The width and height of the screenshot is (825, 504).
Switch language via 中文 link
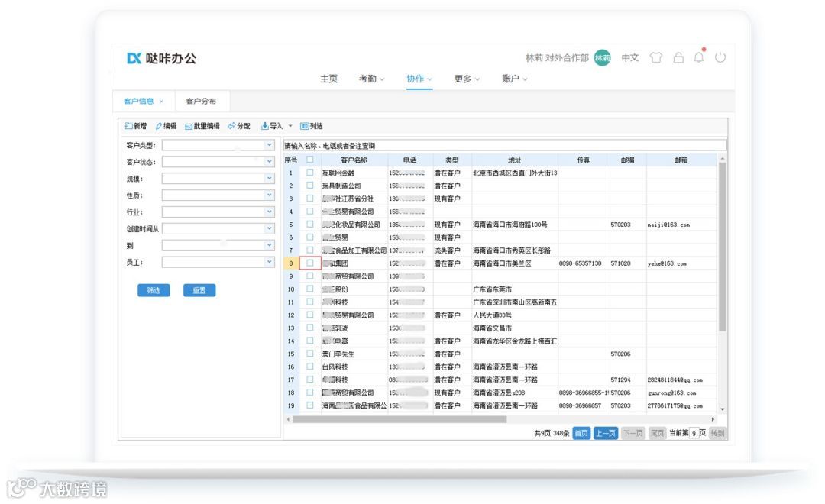(x=629, y=58)
